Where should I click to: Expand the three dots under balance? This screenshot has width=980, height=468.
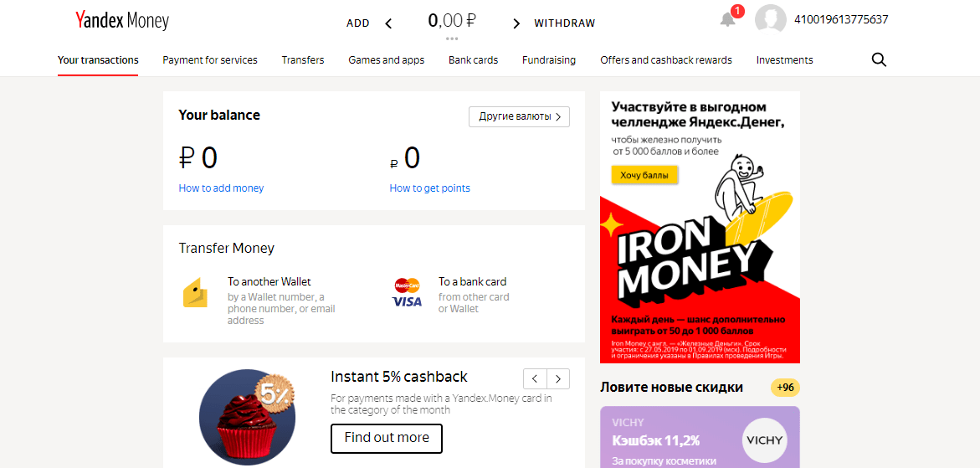pyautogui.click(x=453, y=39)
